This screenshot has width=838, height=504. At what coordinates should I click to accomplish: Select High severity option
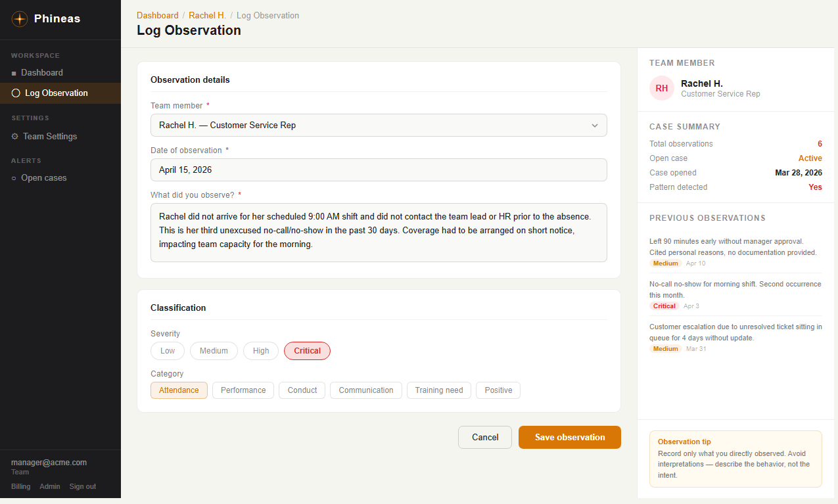click(x=261, y=351)
